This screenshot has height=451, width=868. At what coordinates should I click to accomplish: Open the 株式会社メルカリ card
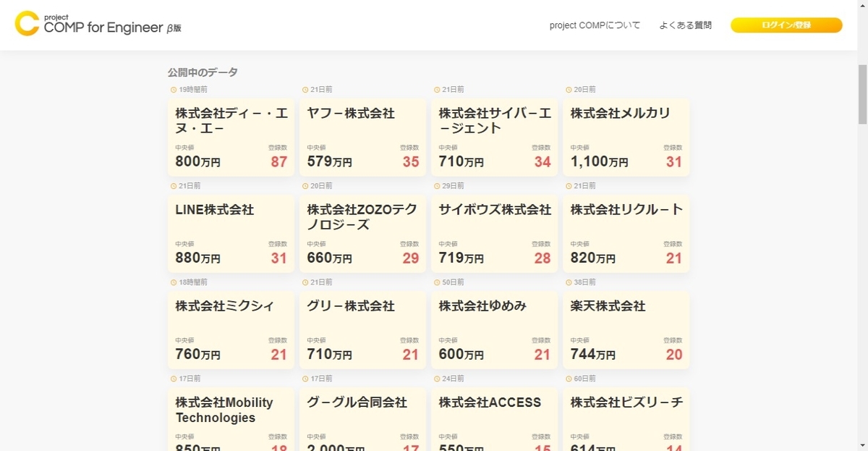coord(626,137)
